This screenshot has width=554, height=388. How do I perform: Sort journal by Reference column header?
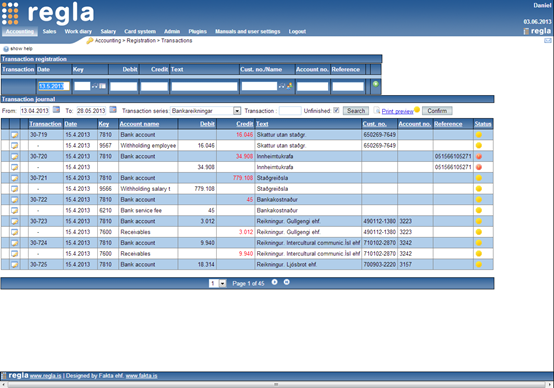pyautogui.click(x=448, y=124)
